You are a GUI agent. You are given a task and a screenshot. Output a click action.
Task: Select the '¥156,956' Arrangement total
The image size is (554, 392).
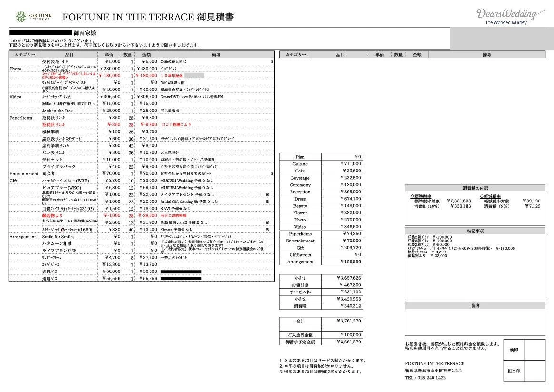click(x=351, y=261)
